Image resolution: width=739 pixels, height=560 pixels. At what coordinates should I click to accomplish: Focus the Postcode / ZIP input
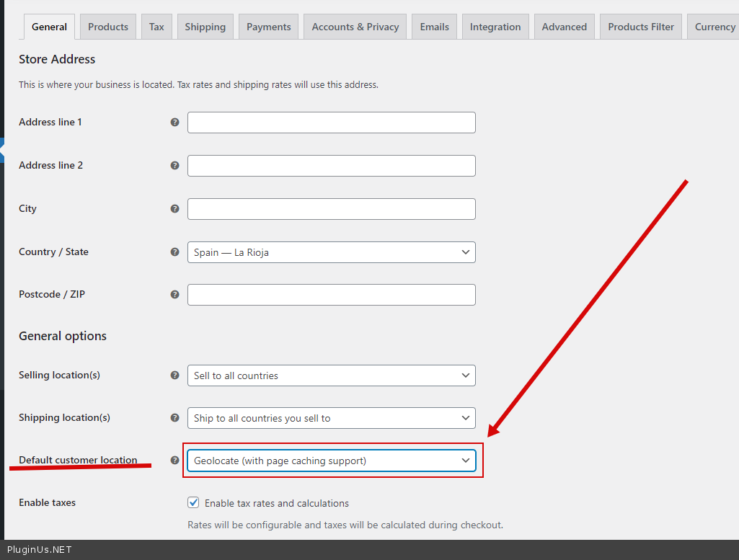click(331, 295)
